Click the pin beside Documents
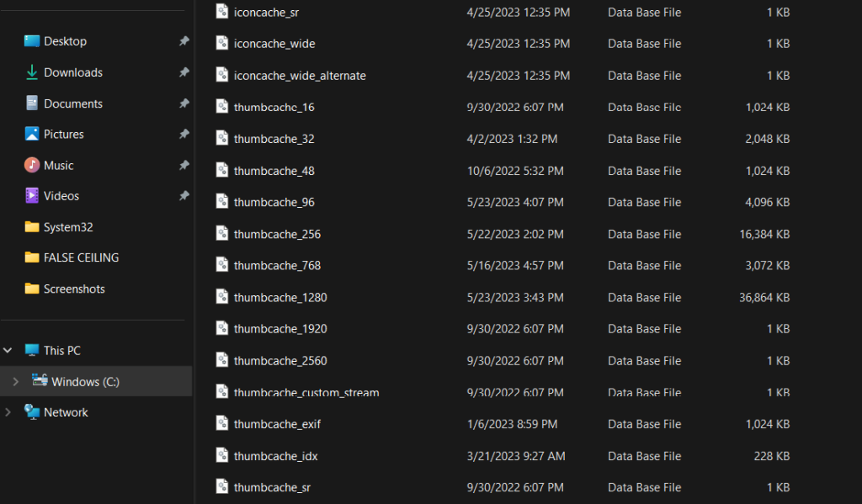 pyautogui.click(x=184, y=103)
